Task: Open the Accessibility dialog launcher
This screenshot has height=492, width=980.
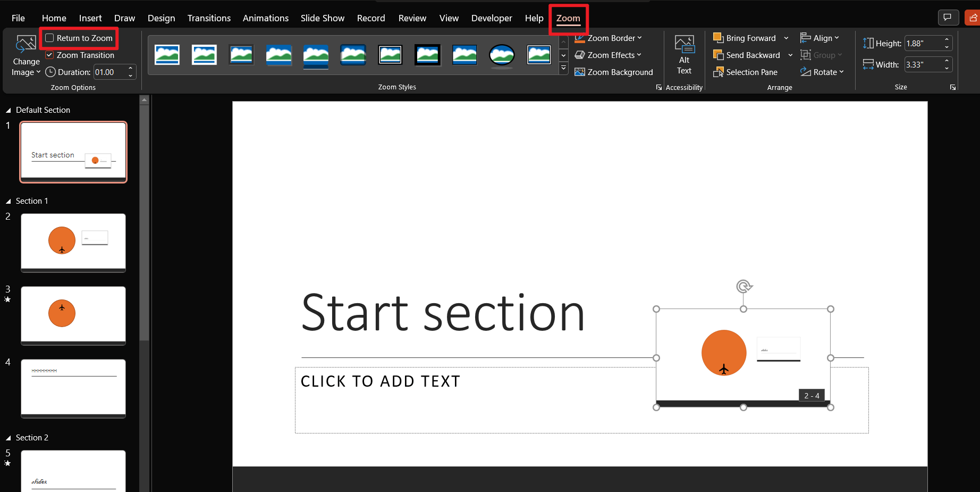Action: 659,87
